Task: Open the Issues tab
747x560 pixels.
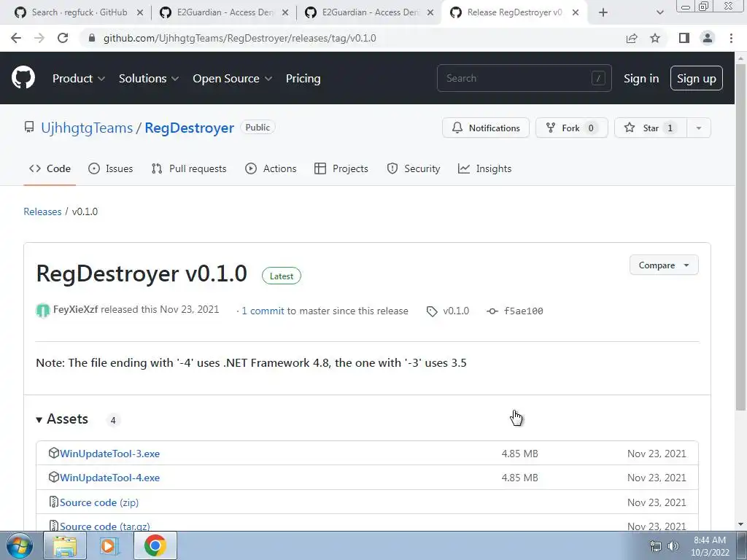Action: (111, 168)
